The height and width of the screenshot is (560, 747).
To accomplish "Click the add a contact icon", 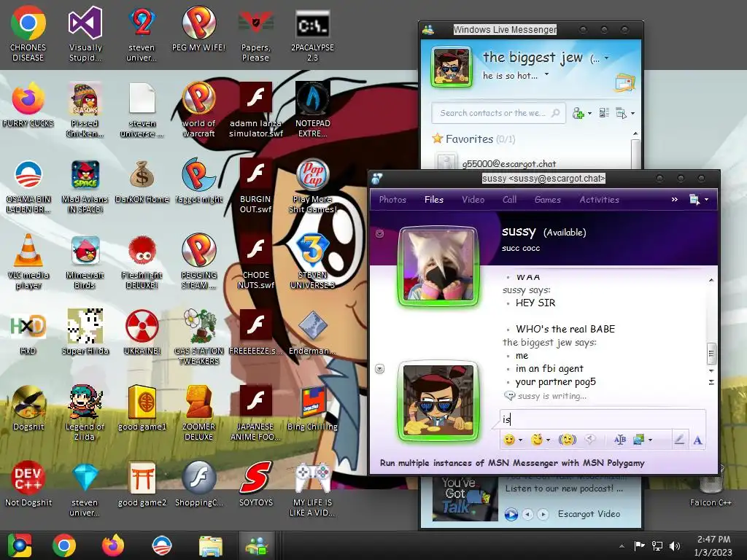I will 578,113.
